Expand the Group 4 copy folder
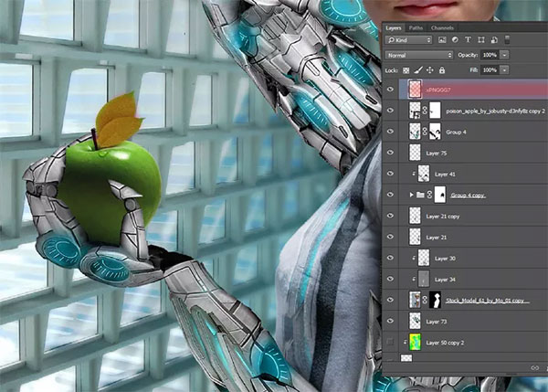This screenshot has height=392, width=548. click(x=412, y=195)
